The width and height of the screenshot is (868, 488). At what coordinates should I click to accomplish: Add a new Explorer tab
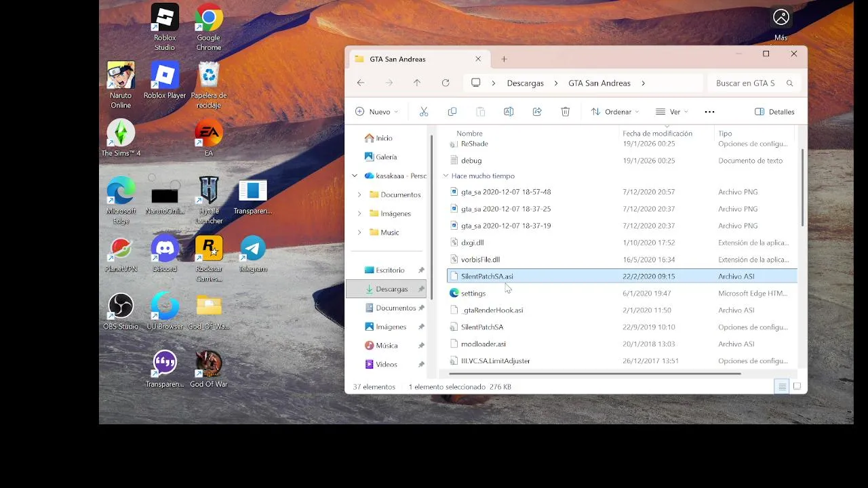click(504, 59)
